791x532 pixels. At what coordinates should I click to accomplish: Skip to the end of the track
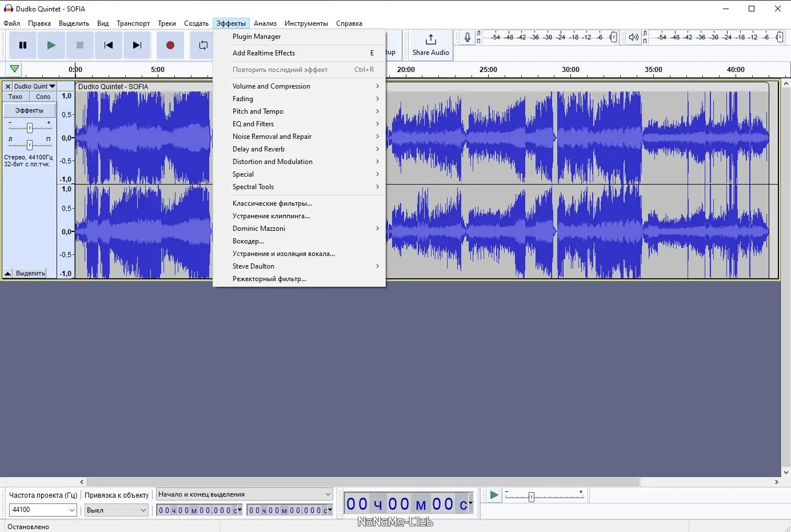pos(137,45)
